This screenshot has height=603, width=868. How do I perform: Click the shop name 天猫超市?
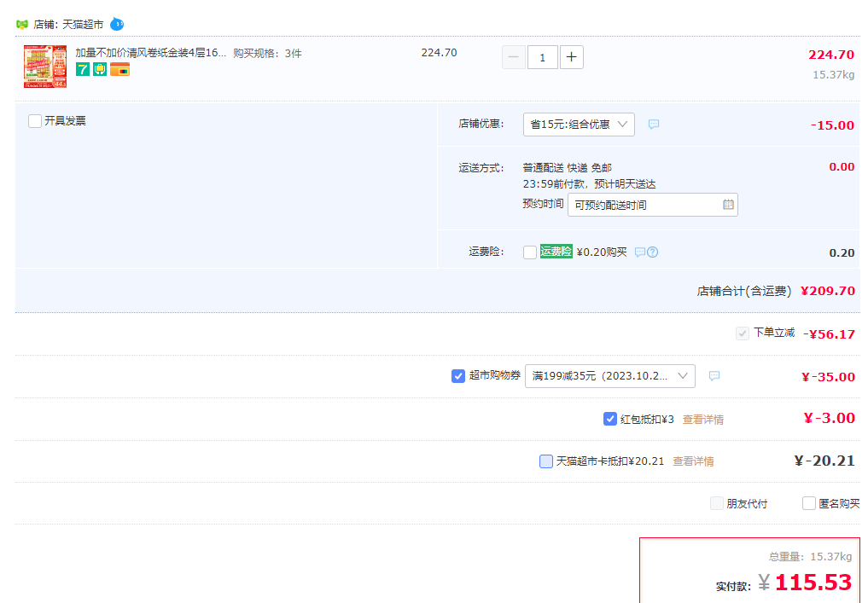83,25
